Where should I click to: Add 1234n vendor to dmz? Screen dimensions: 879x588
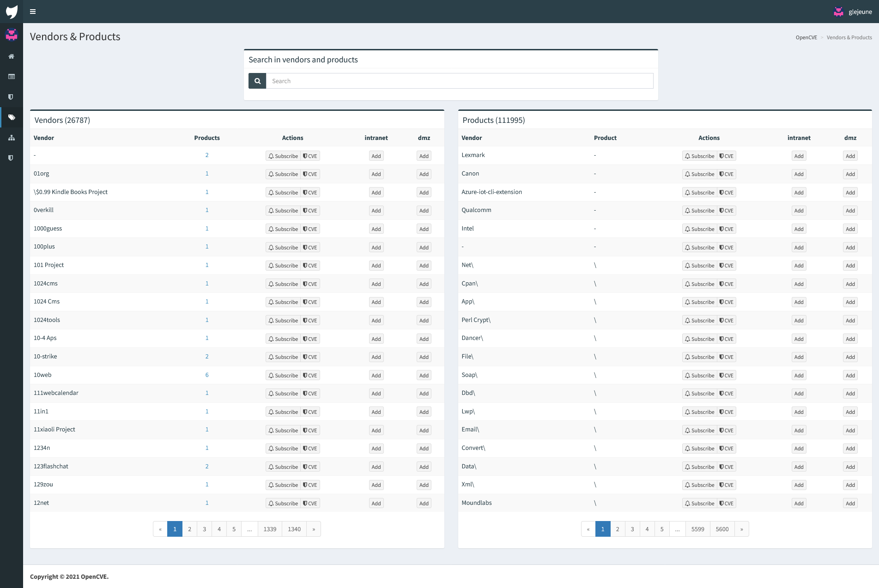click(424, 449)
